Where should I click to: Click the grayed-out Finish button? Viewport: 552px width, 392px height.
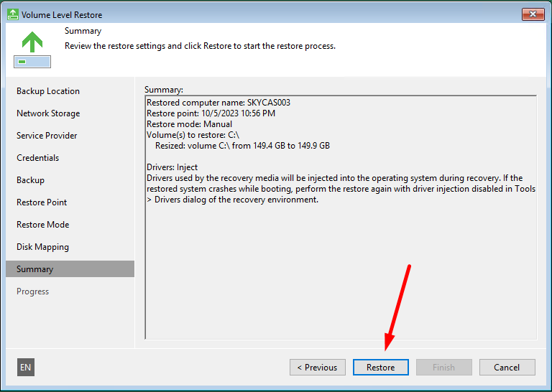click(443, 367)
